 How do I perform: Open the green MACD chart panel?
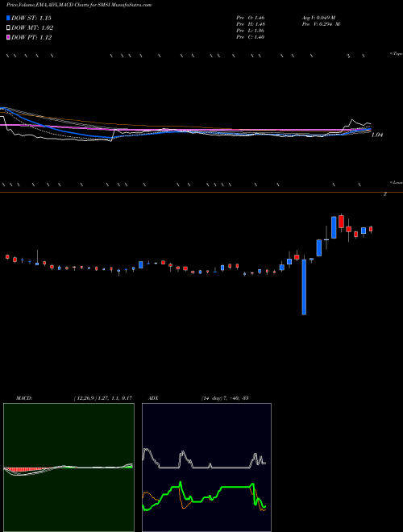(69, 468)
